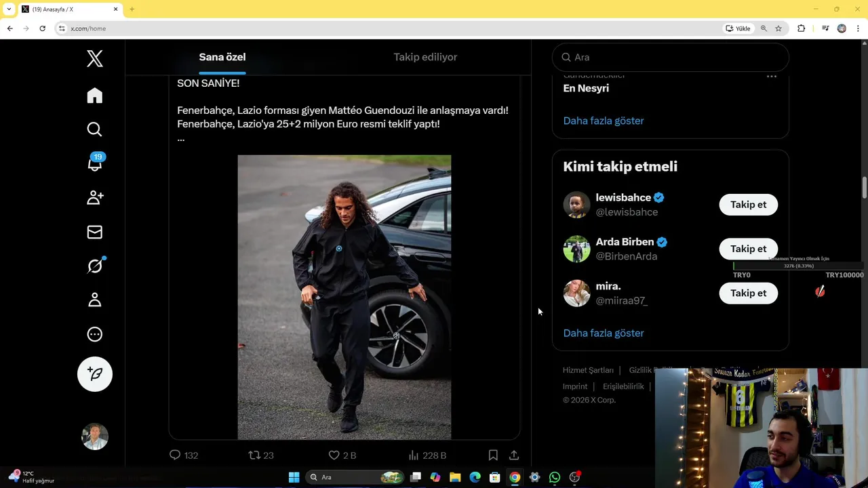868x488 pixels.
Task: Follow mira. with Takip et button
Action: point(749,293)
